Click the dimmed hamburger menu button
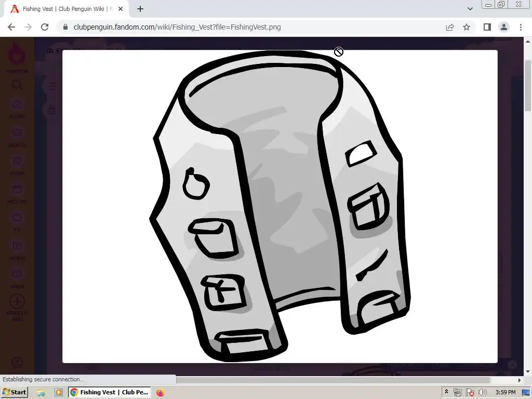532x399 pixels. click(x=52, y=86)
